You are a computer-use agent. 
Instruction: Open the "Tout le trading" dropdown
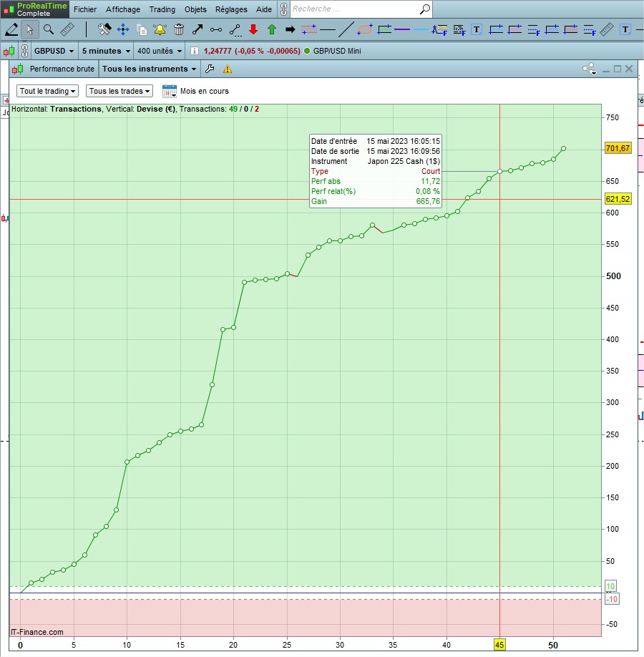tap(48, 91)
